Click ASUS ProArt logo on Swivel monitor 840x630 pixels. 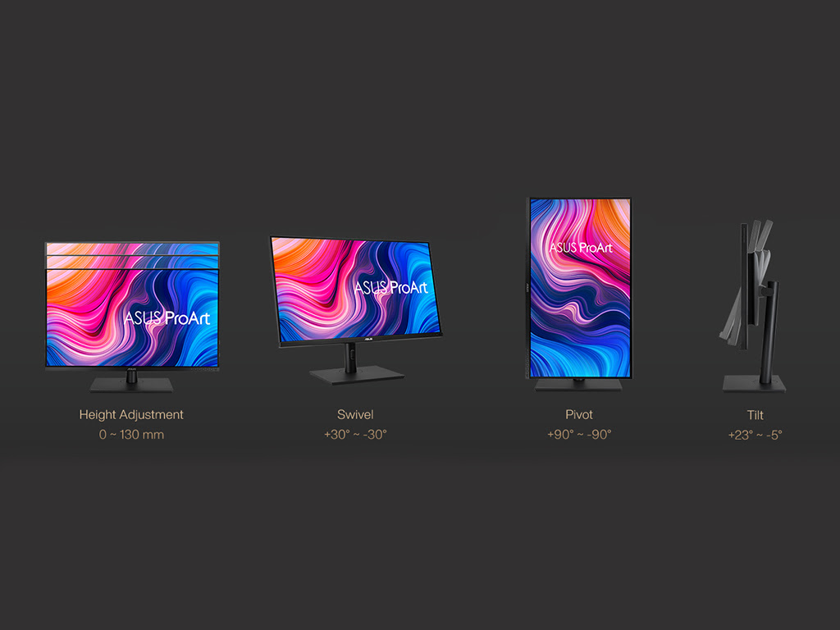[391, 287]
